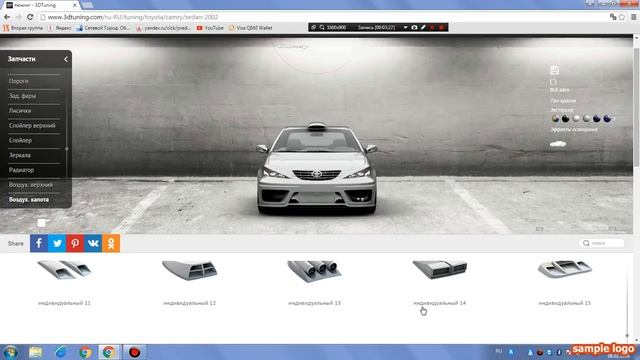
Task: Open first Chrome icon on taskbar
Action: [85, 352]
